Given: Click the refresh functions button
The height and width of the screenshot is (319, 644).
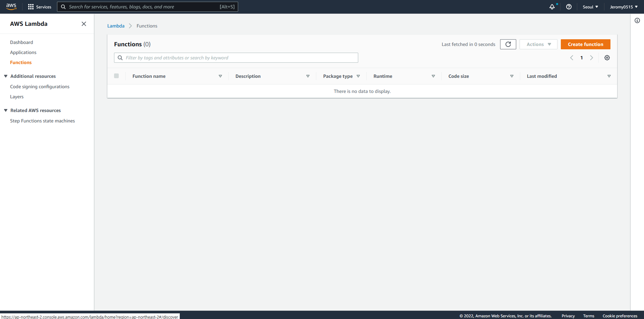Looking at the screenshot, I should click(508, 44).
